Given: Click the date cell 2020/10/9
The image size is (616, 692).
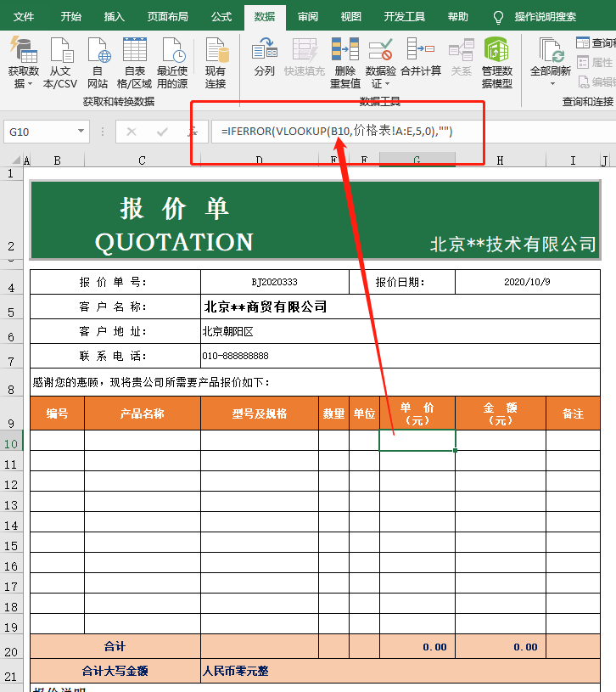Looking at the screenshot, I should [528, 282].
